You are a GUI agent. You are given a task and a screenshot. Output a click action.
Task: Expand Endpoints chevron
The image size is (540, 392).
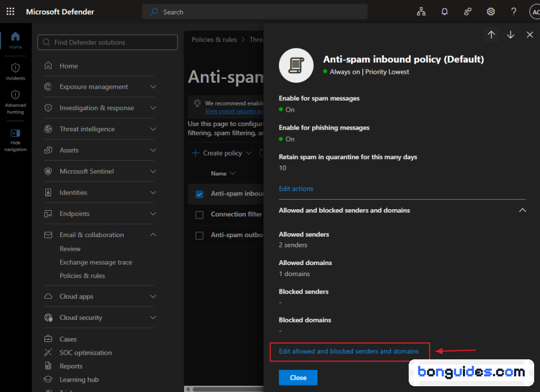pyautogui.click(x=153, y=214)
